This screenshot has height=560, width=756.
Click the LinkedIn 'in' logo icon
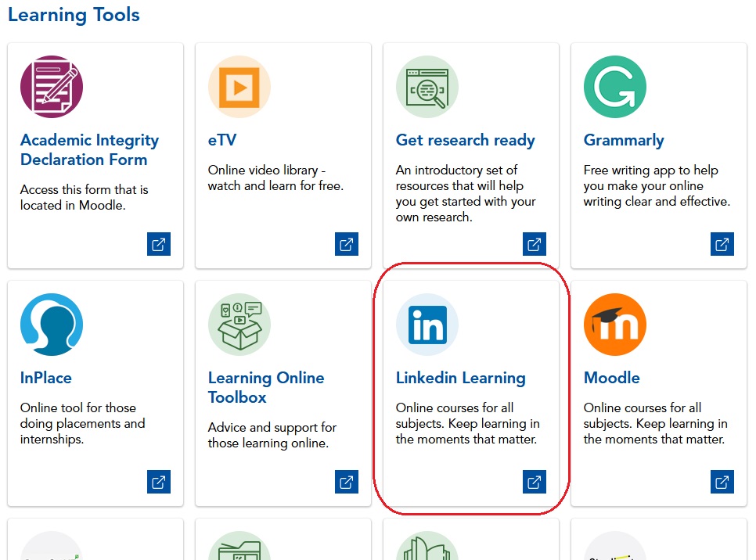click(427, 325)
